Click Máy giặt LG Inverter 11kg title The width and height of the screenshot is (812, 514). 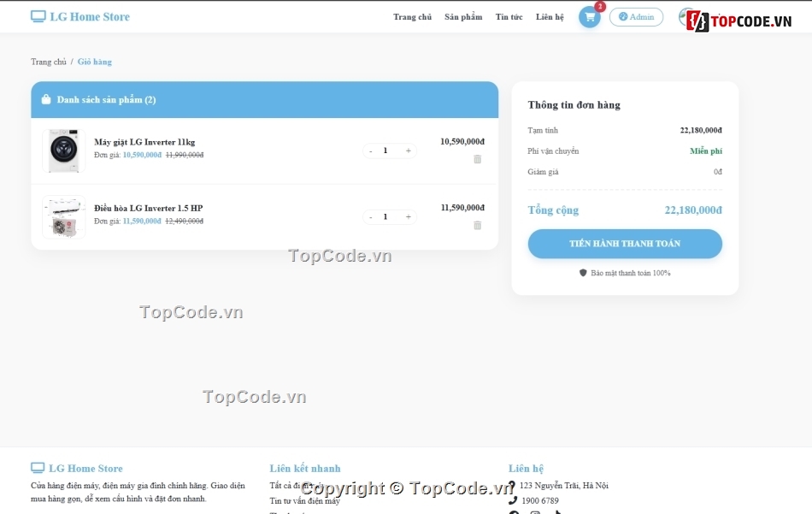(144, 142)
